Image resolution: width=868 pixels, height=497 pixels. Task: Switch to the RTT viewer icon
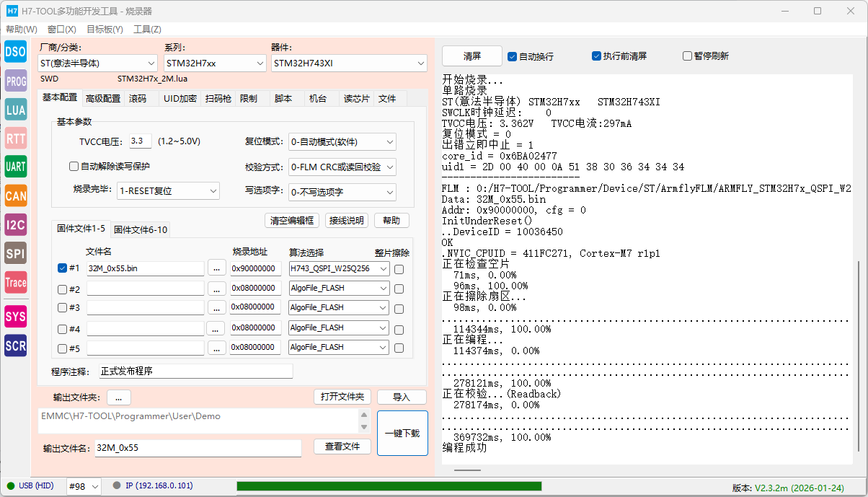[16, 138]
